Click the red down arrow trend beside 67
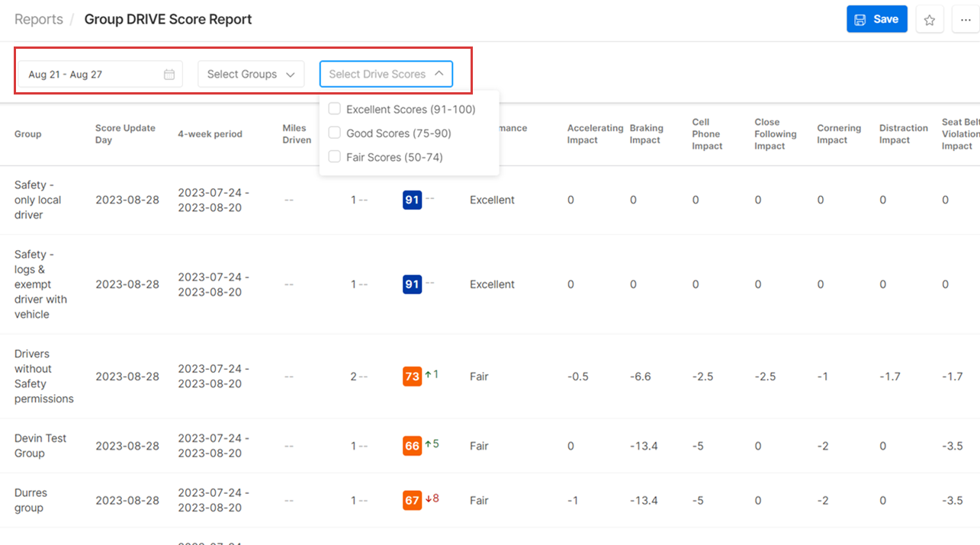The height and width of the screenshot is (545, 980). pos(429,499)
